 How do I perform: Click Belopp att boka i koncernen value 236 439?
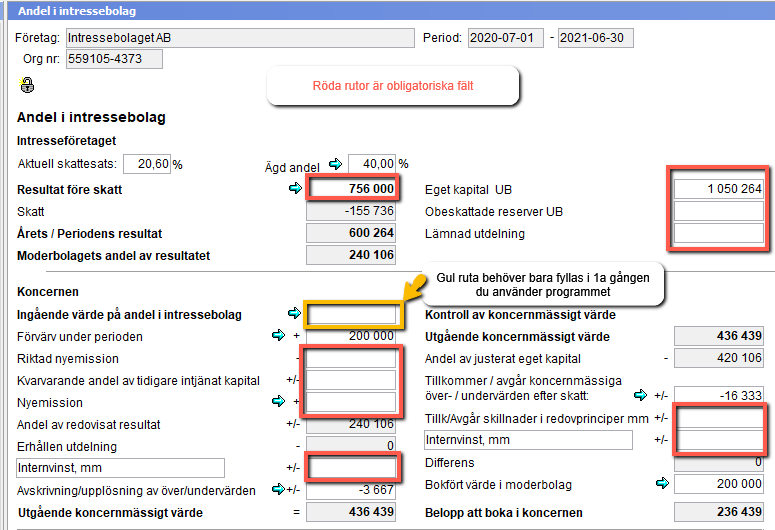(719, 512)
